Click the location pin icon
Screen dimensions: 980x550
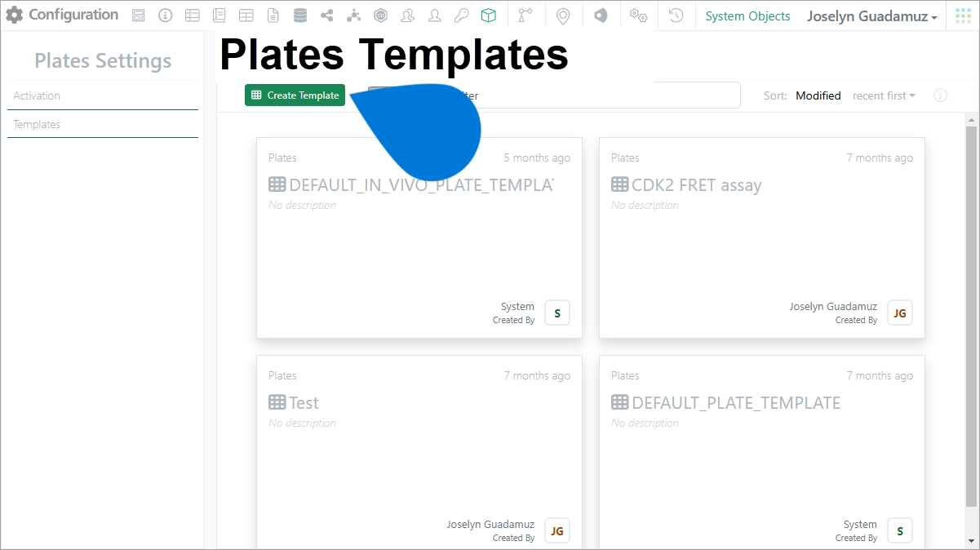tap(562, 16)
